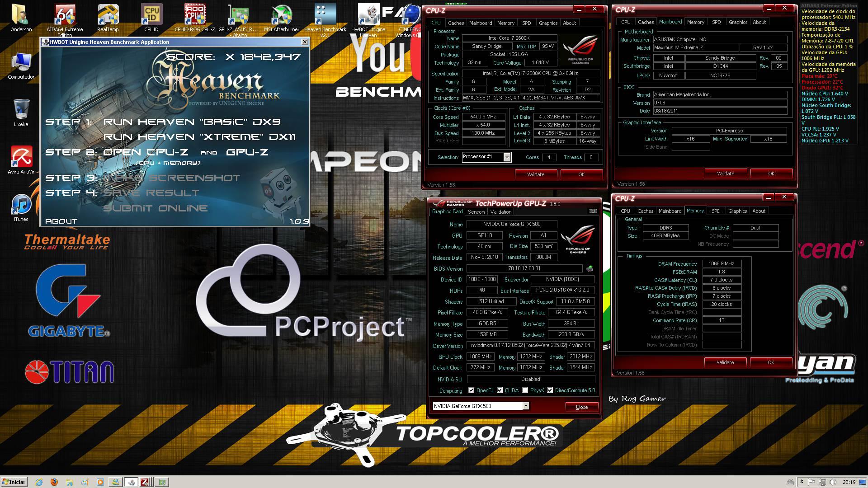
Task: Open the RealTemp desktop shortcut
Action: click(x=108, y=18)
